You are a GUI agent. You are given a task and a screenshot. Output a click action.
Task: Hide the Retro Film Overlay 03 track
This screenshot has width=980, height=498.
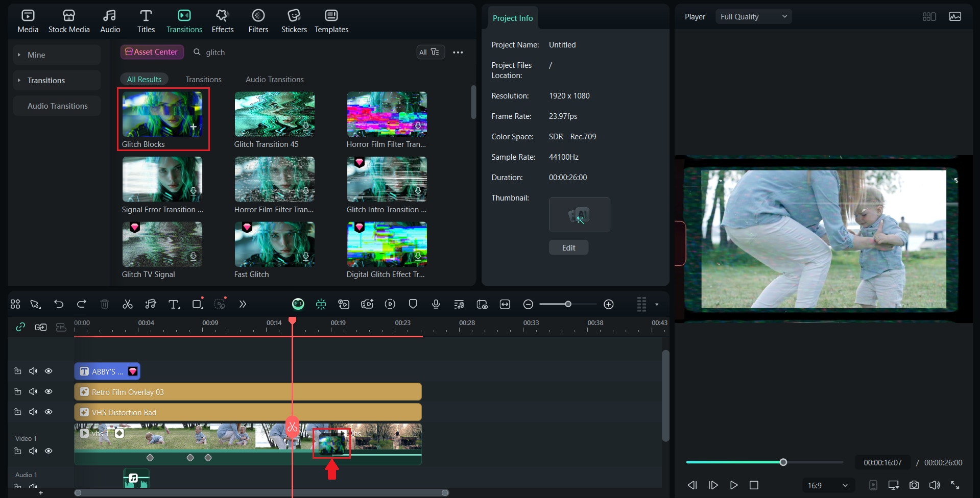[x=49, y=391]
